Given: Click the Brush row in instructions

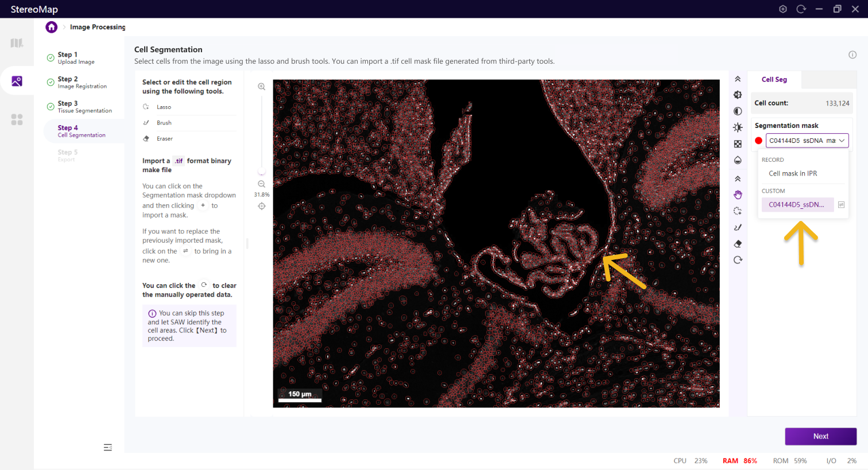Looking at the screenshot, I should (189, 123).
